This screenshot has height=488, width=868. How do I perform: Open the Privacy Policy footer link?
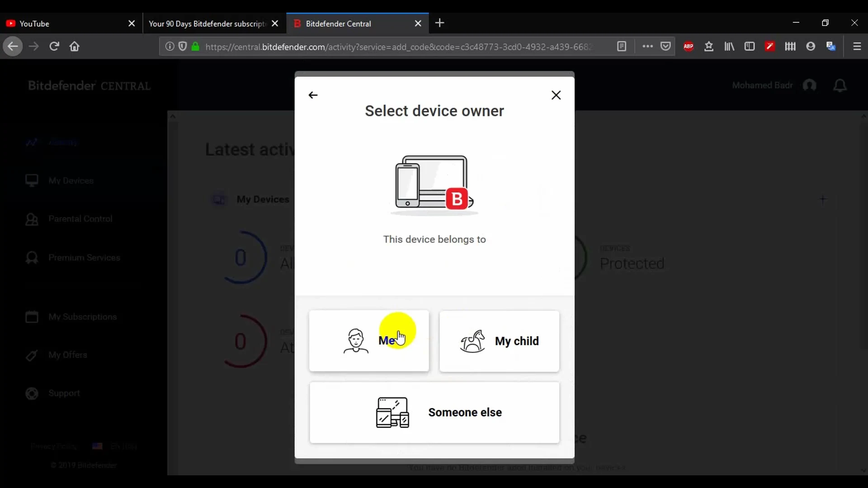(x=54, y=446)
